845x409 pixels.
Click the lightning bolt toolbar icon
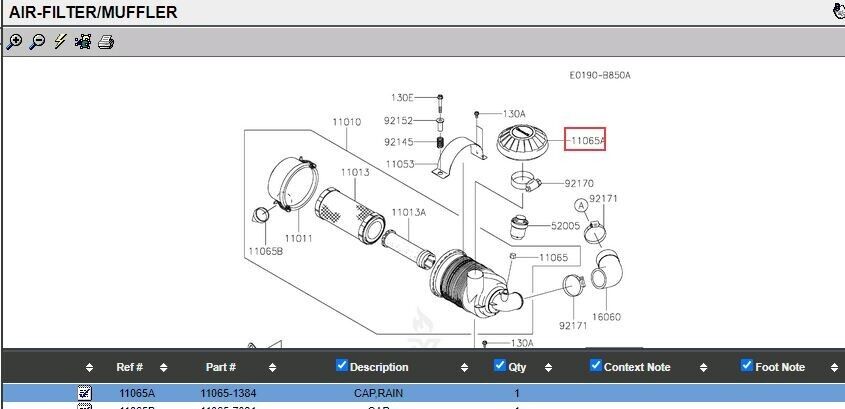tap(60, 42)
